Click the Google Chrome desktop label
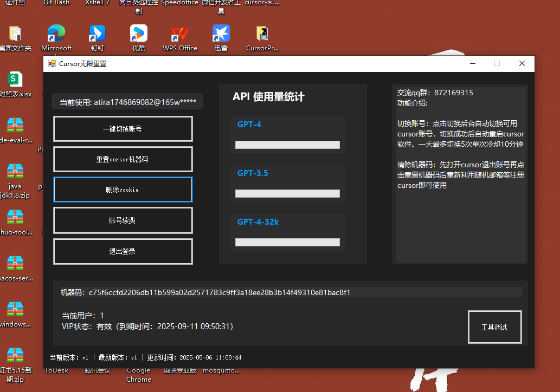Viewport: 560px width, 392px height. pos(139,375)
